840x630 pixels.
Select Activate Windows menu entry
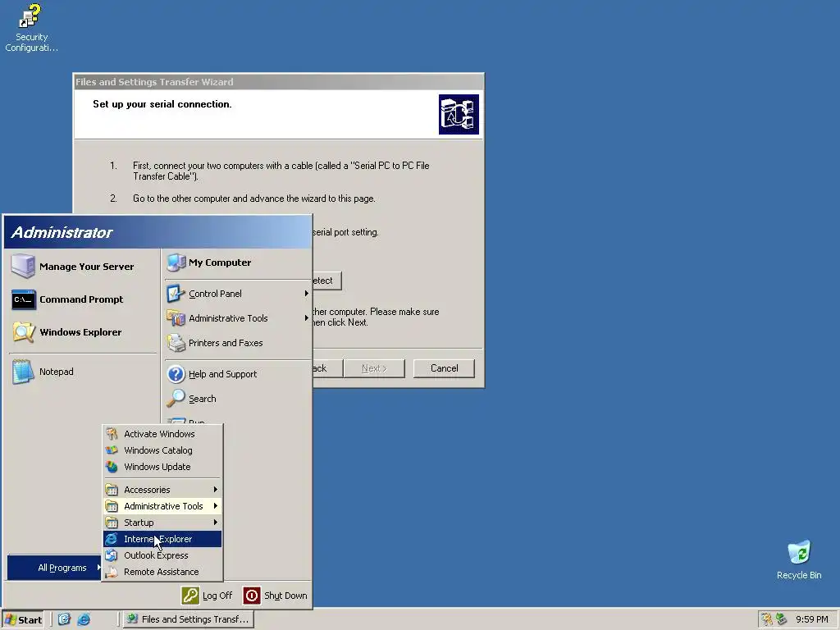coord(162,434)
